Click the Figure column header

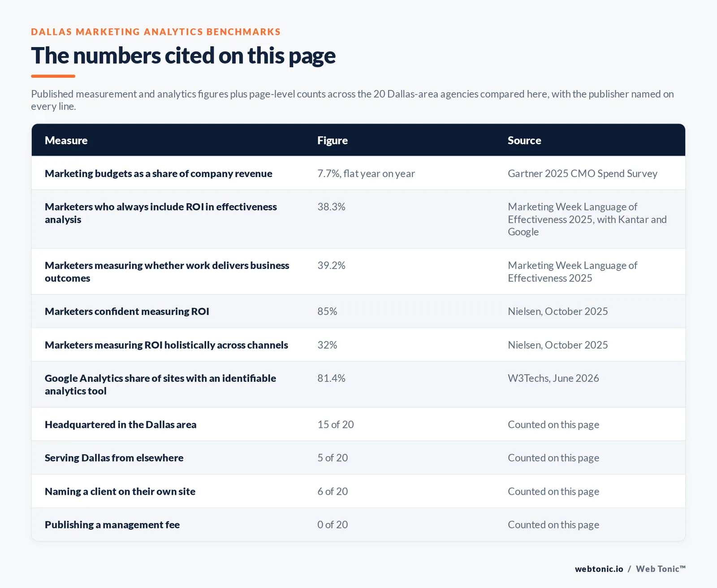(x=332, y=140)
